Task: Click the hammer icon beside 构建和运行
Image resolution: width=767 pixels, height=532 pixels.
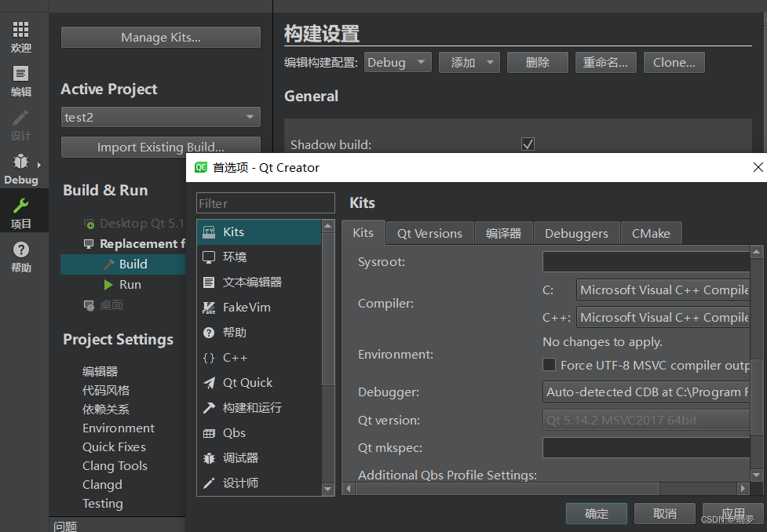Action: (x=209, y=408)
